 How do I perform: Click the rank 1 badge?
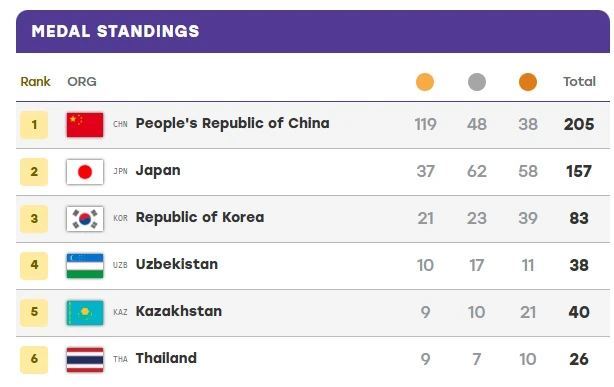[34, 125]
